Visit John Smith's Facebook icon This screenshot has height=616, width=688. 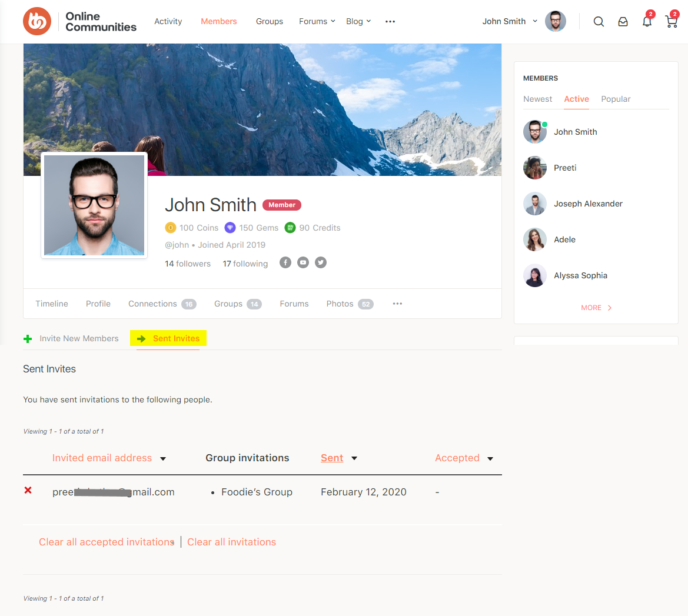[x=285, y=262]
